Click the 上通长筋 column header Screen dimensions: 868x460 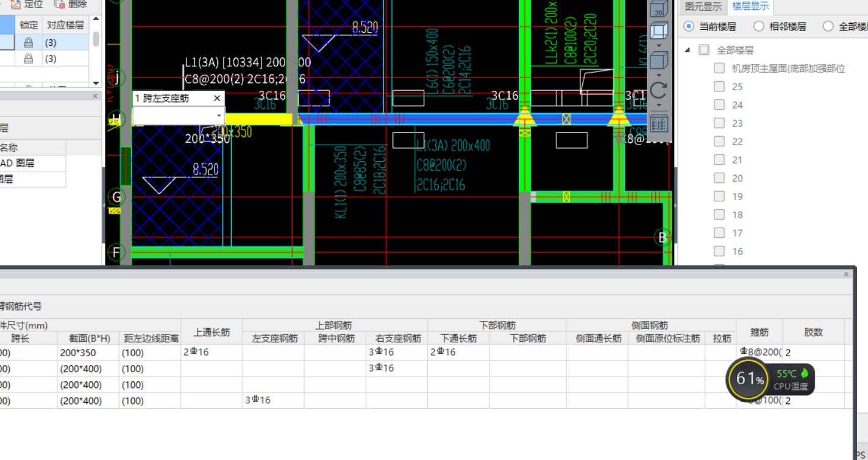pyautogui.click(x=212, y=332)
